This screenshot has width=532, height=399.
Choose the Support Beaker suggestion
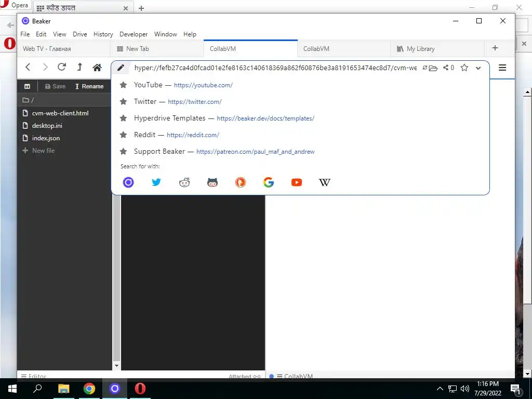300,151
